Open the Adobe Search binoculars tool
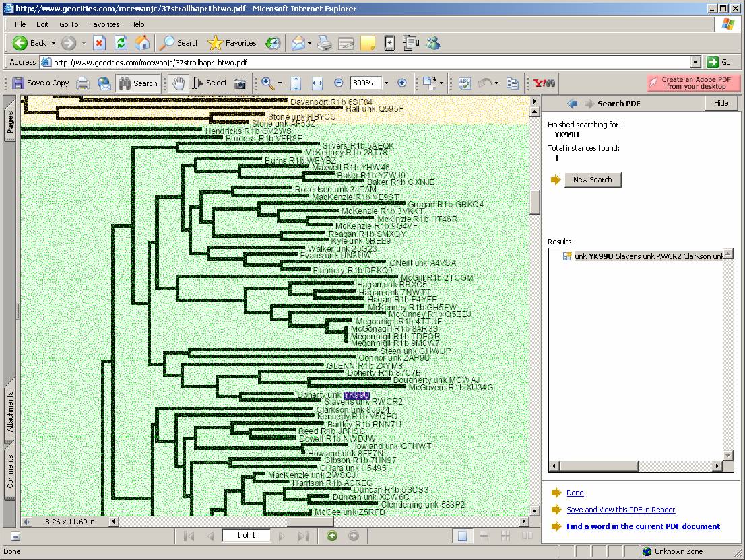This screenshot has height=560, width=745. click(x=138, y=83)
